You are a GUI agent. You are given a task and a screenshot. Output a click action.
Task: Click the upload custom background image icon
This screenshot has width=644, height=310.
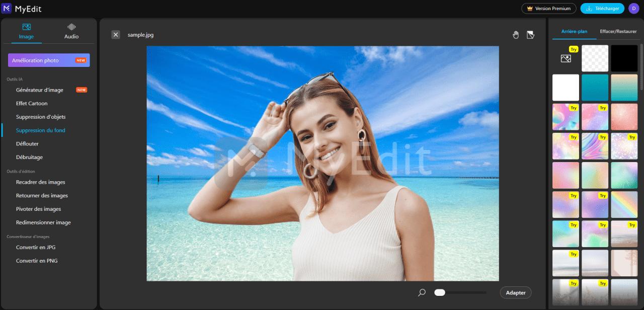tap(566, 58)
